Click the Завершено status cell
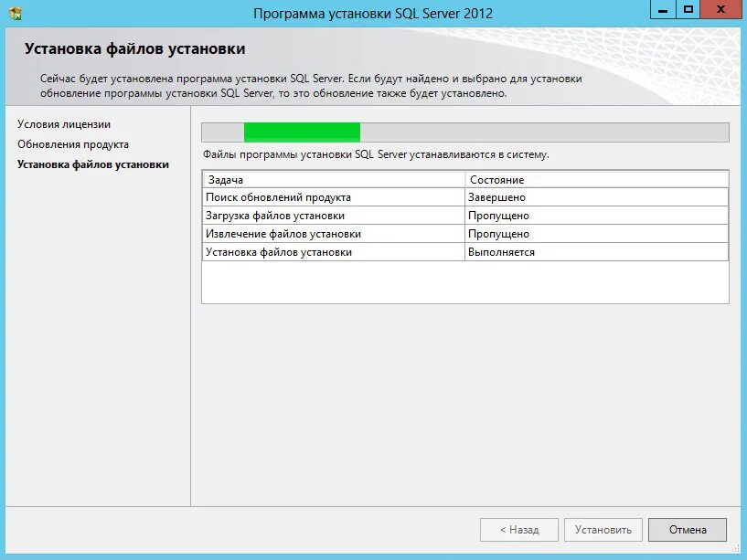 pos(596,197)
